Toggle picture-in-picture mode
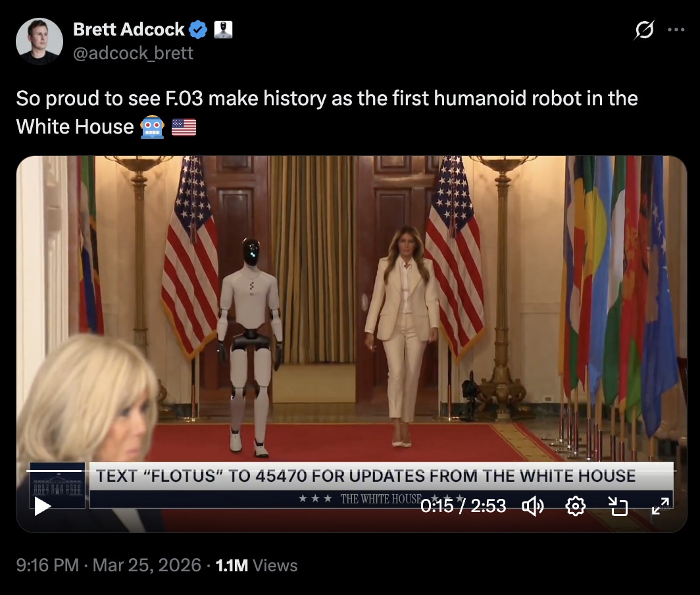Viewport: 700px width, 595px height. point(618,506)
